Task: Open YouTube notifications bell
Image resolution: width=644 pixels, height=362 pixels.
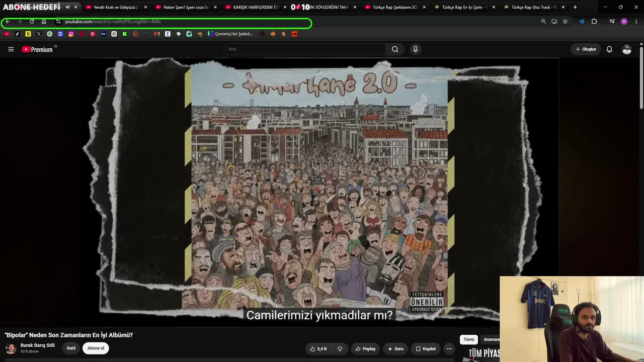Action: pos(609,49)
